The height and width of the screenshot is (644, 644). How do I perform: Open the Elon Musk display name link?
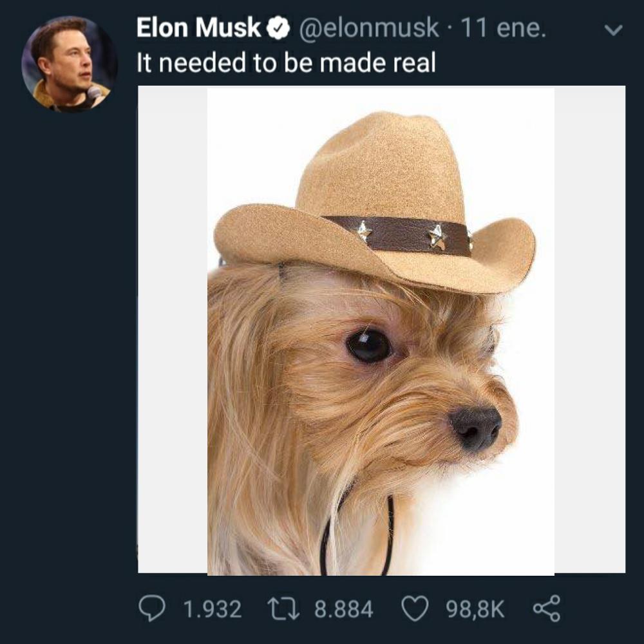[199, 28]
